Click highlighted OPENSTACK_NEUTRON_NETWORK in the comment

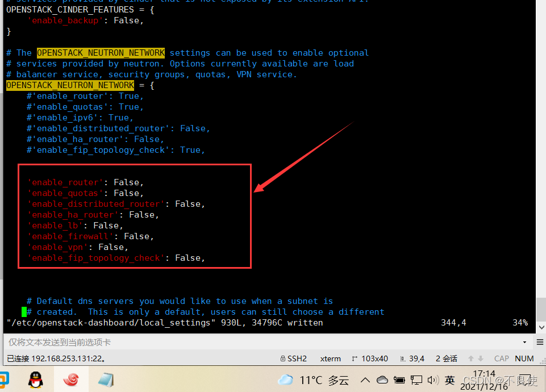click(101, 53)
